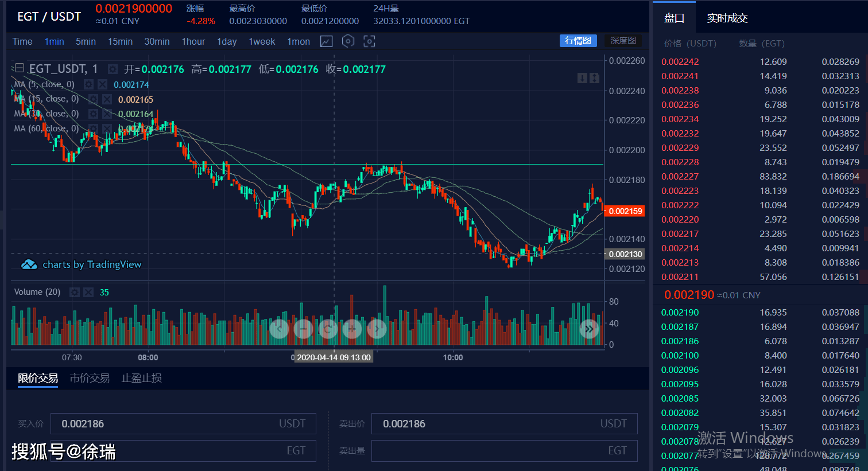Open MA (5, close, 0) settings gear
868x471 pixels.
pyautogui.click(x=89, y=84)
